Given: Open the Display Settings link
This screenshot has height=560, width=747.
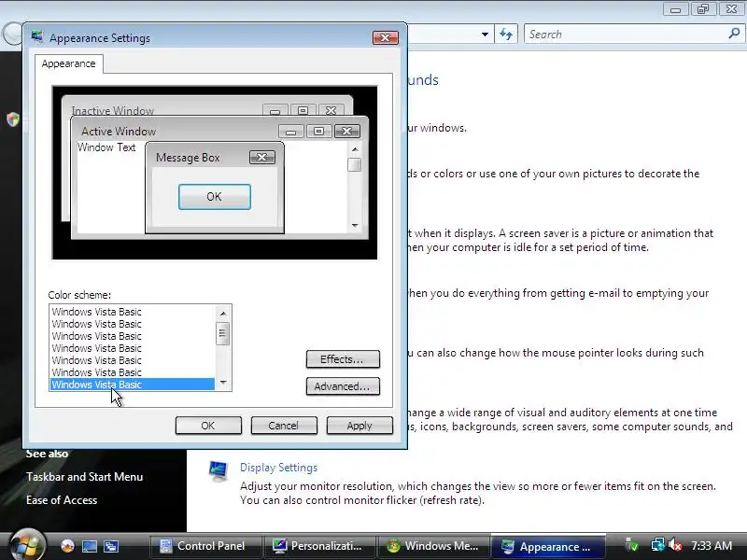Looking at the screenshot, I should [x=278, y=468].
